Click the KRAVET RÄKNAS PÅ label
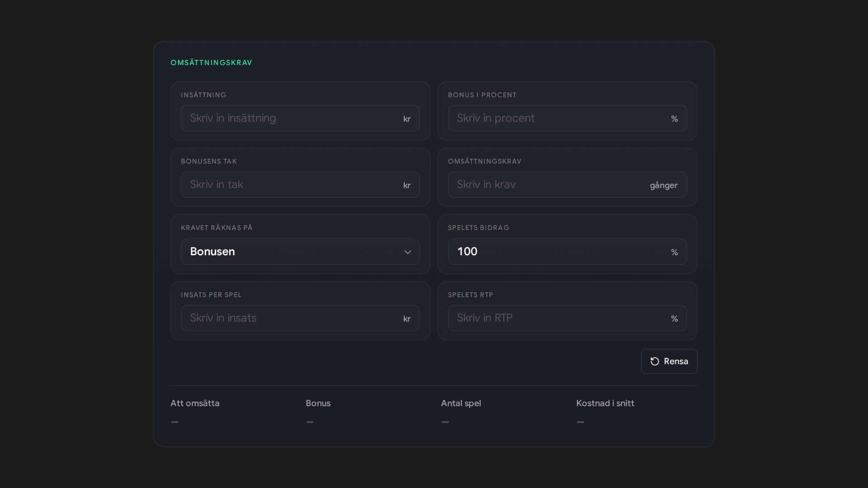868x488 pixels. click(217, 228)
